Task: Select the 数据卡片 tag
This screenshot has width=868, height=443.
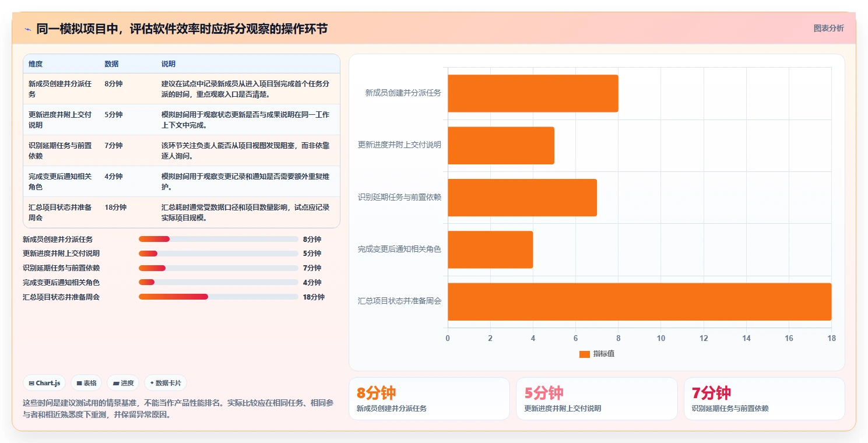Action: click(x=166, y=383)
